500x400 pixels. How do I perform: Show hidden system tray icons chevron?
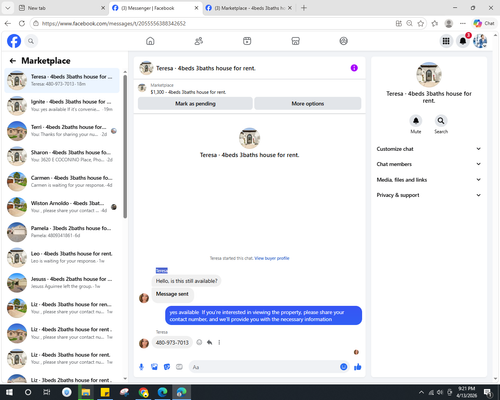[x=421, y=392]
